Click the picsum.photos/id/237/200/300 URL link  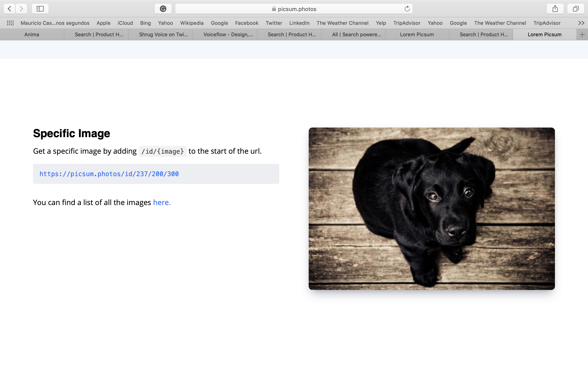pos(109,174)
